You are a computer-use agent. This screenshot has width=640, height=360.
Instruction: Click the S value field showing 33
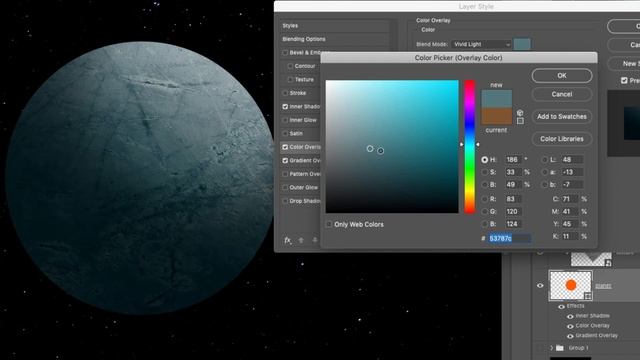click(x=513, y=172)
